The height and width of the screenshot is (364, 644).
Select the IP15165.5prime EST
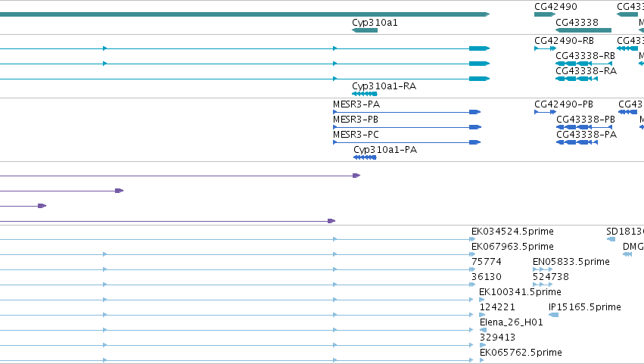(x=554, y=315)
